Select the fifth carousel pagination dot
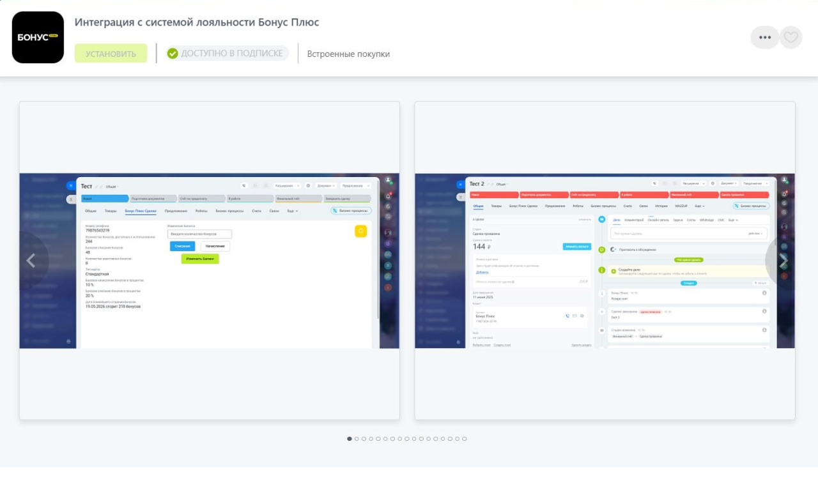This screenshot has width=818, height=504. pyautogui.click(x=378, y=439)
